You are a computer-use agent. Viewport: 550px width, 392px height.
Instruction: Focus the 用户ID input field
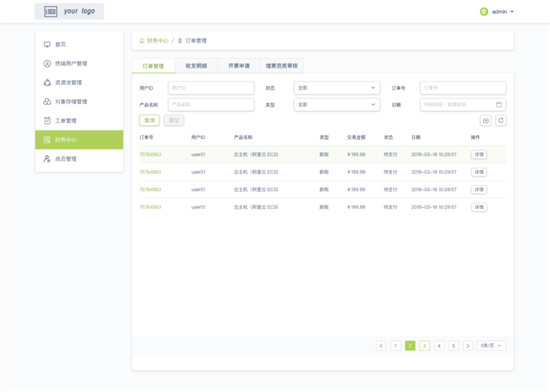click(211, 88)
